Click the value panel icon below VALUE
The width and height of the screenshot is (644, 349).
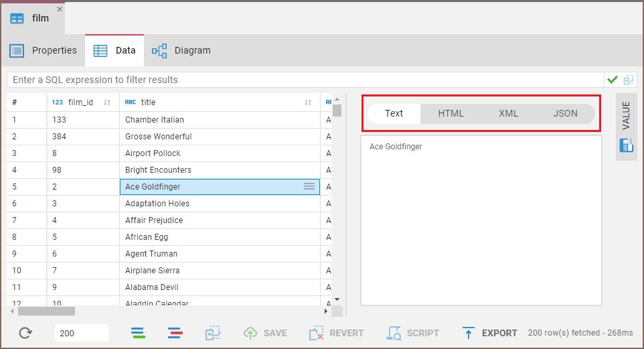tap(627, 145)
